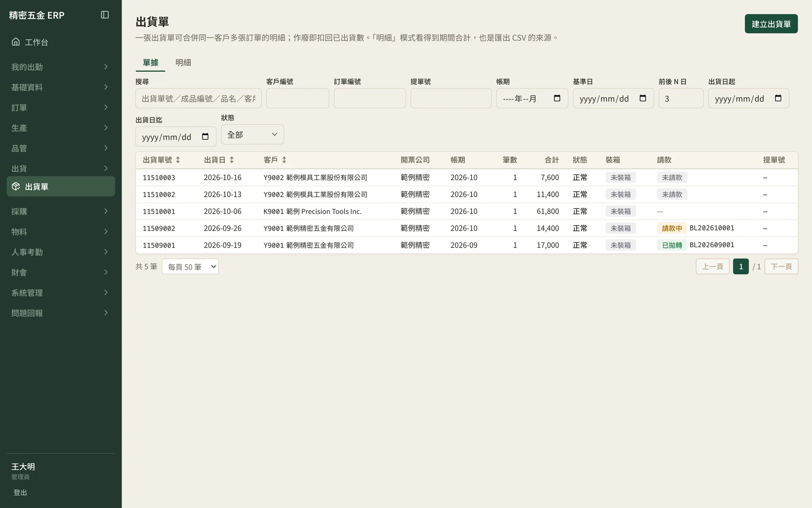Open 問題回報 in the sidebar
This screenshot has height=508, width=812.
tap(61, 313)
